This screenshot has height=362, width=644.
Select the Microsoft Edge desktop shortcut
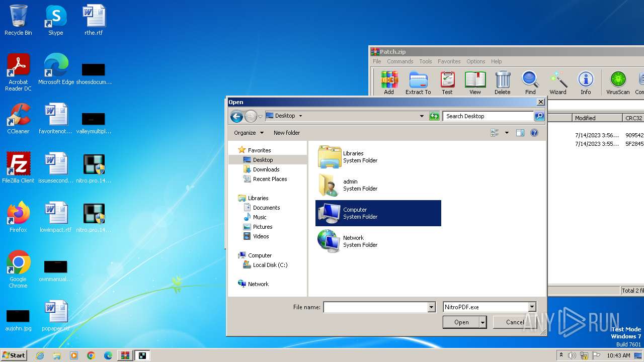click(x=56, y=69)
